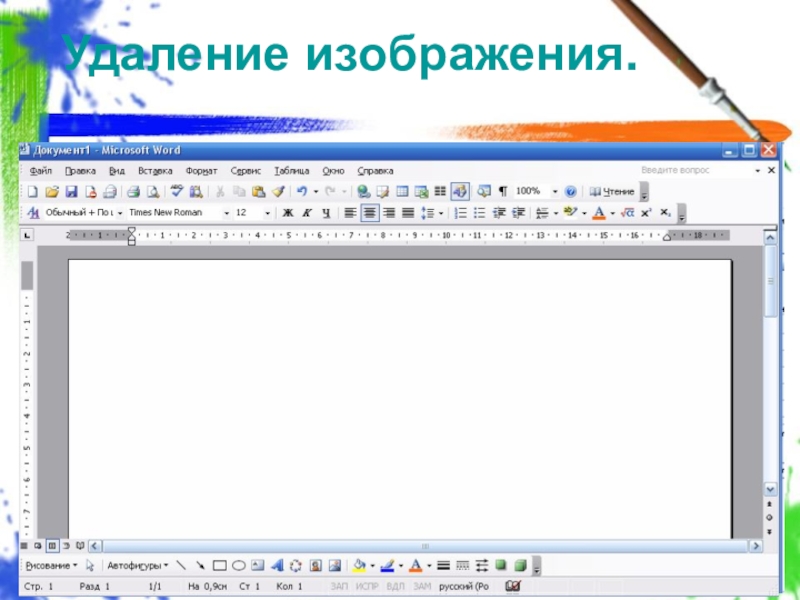Select the Format Painter brush
The image size is (800, 600).
[278, 192]
